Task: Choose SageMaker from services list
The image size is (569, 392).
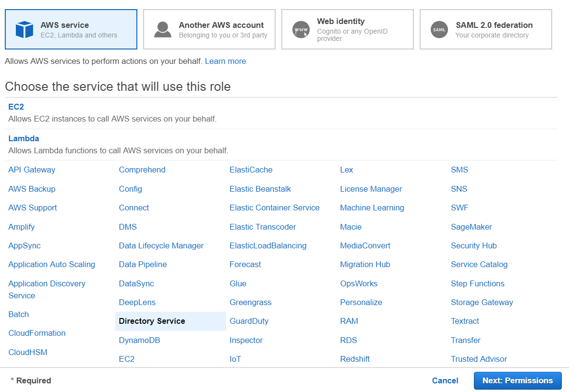Action: click(471, 227)
